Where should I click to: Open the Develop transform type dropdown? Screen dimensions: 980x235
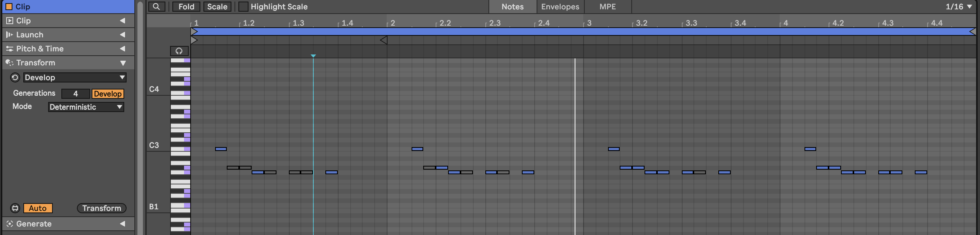coord(75,77)
